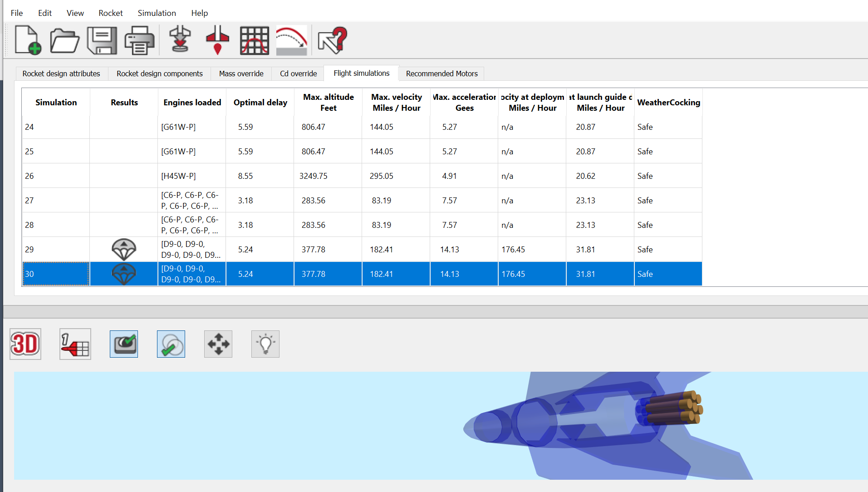Open a file with the folder icon
The width and height of the screenshot is (868, 492).
tap(64, 40)
